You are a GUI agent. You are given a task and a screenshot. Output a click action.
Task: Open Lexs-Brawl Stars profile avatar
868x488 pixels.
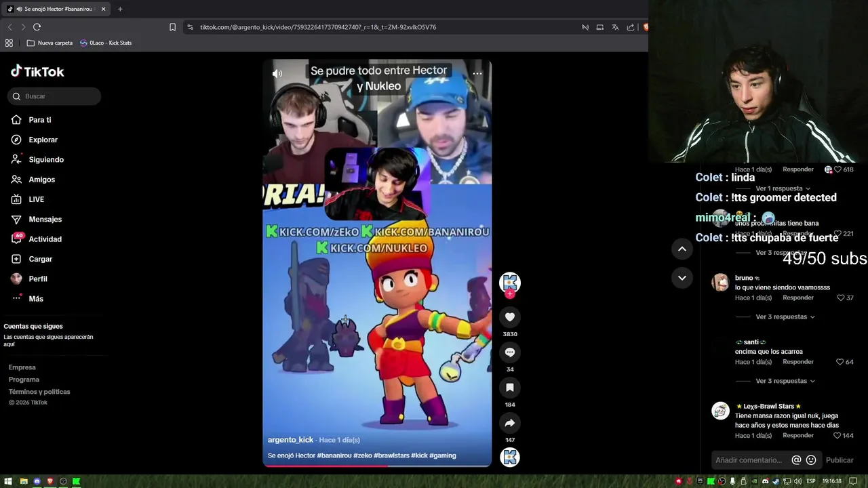[x=720, y=410]
